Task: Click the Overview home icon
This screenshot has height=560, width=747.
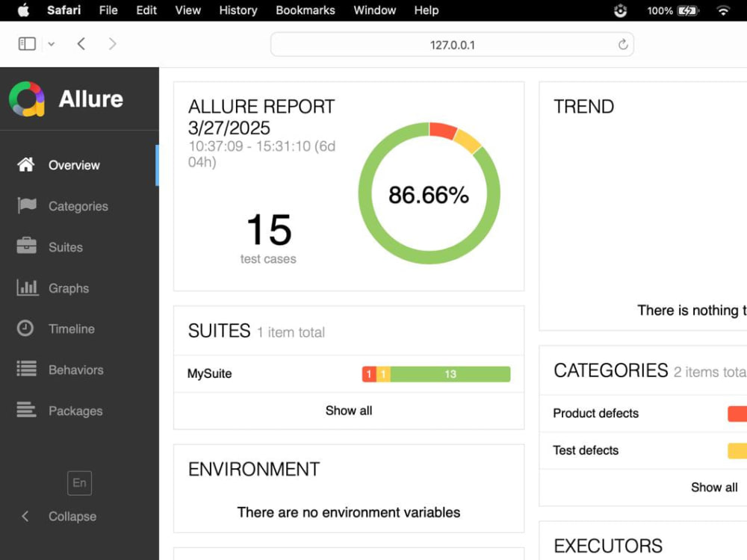Action: click(25, 165)
